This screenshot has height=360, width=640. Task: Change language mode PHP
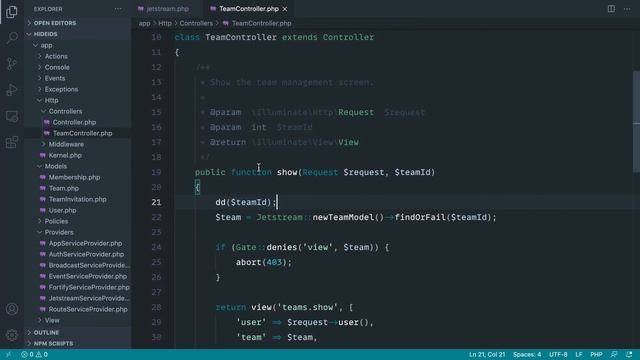coord(596,354)
